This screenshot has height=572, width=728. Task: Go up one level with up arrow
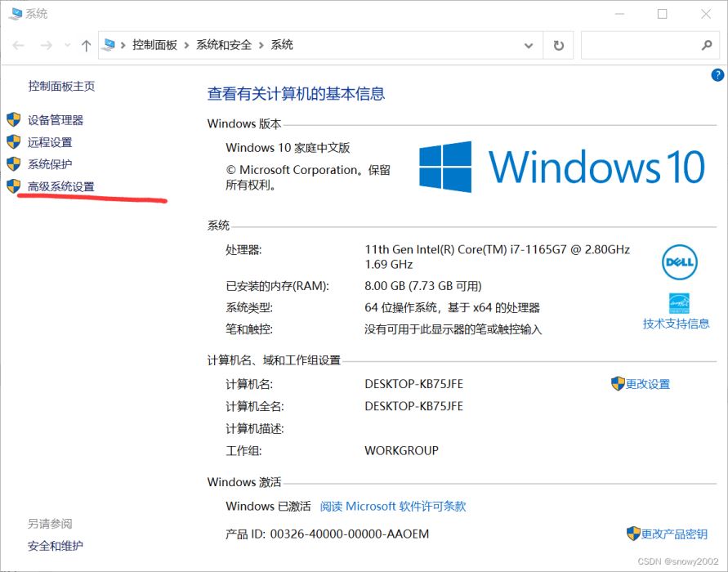[86, 45]
